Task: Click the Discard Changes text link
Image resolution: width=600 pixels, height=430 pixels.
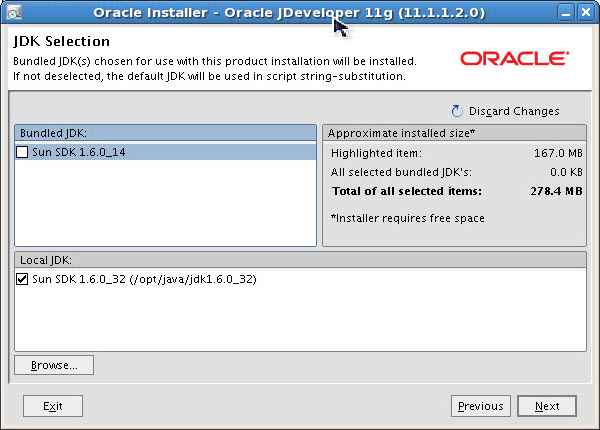Action: 514,111
